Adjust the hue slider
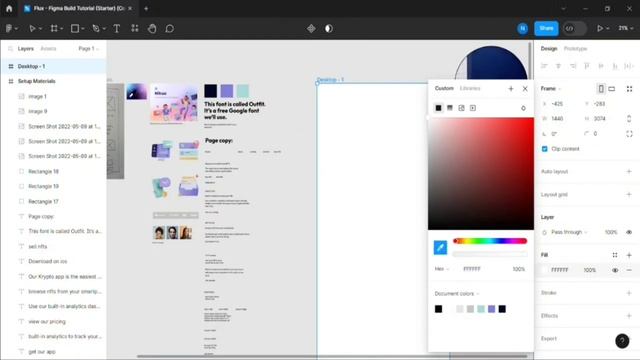The width and height of the screenshot is (640, 360). 490,241
